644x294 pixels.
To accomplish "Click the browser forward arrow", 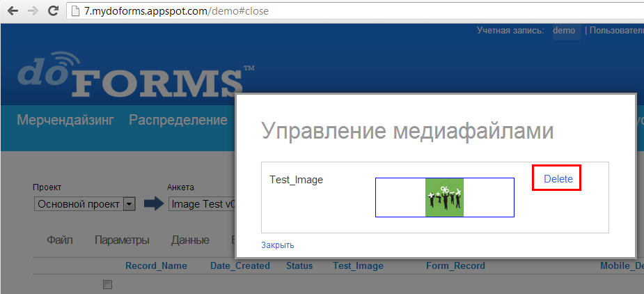I will tap(32, 12).
